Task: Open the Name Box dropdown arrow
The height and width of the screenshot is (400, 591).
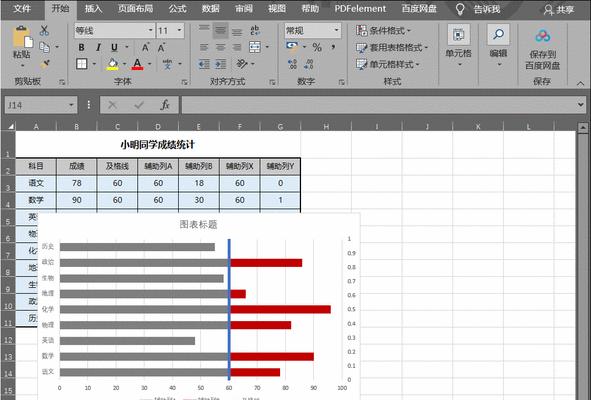Action: [x=71, y=105]
